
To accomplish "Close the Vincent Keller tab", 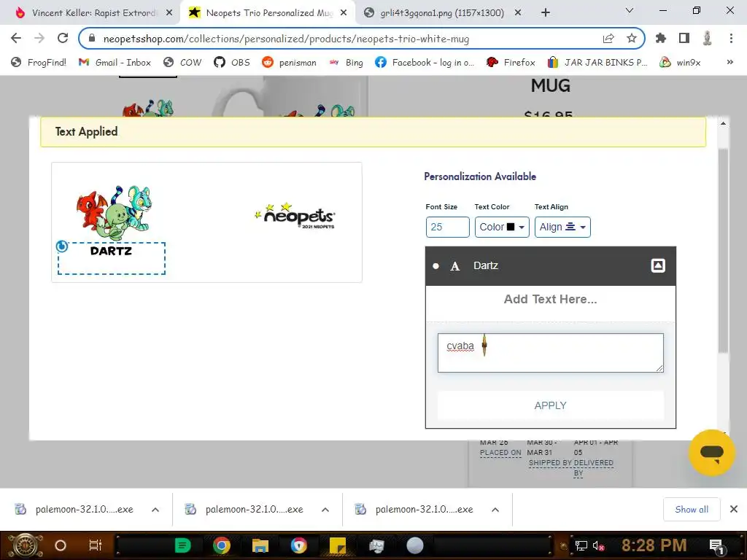I will click(x=169, y=13).
